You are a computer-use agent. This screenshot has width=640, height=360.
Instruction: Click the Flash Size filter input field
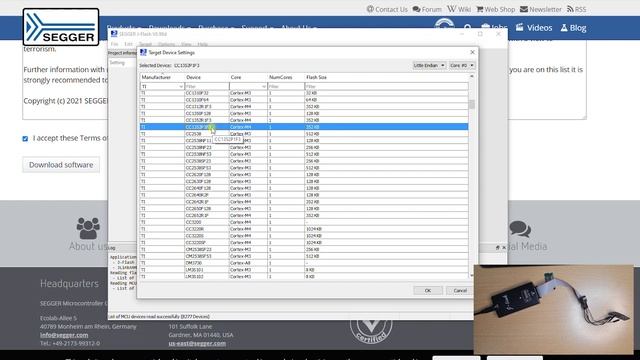tap(386, 87)
